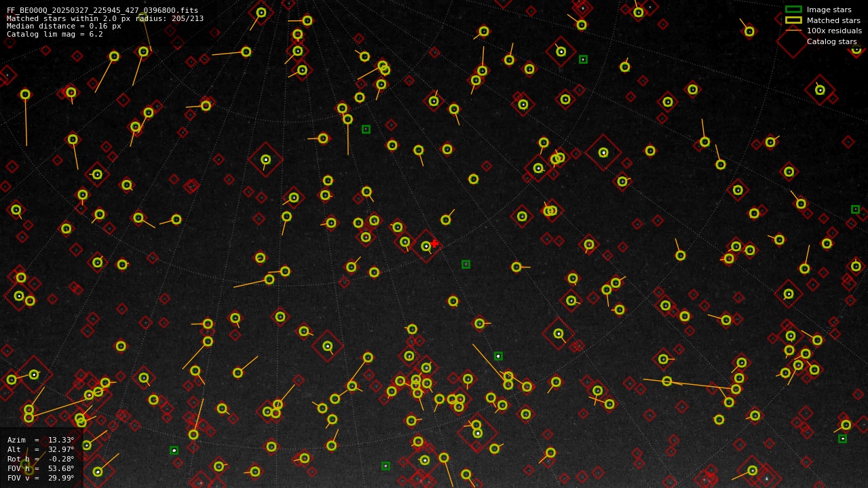Click the yellow Matched stars legend swatch
Screen dimensions: 868x488
[793, 20]
